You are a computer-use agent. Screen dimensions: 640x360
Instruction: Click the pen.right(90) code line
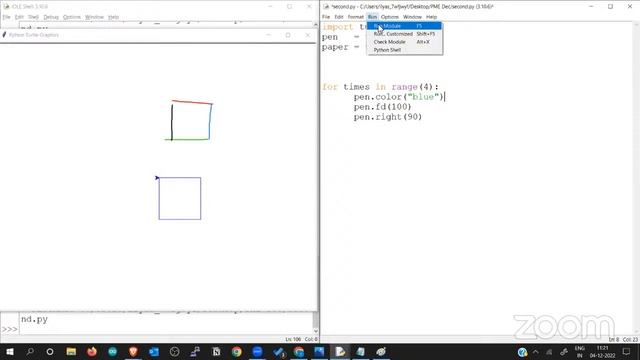tap(388, 117)
